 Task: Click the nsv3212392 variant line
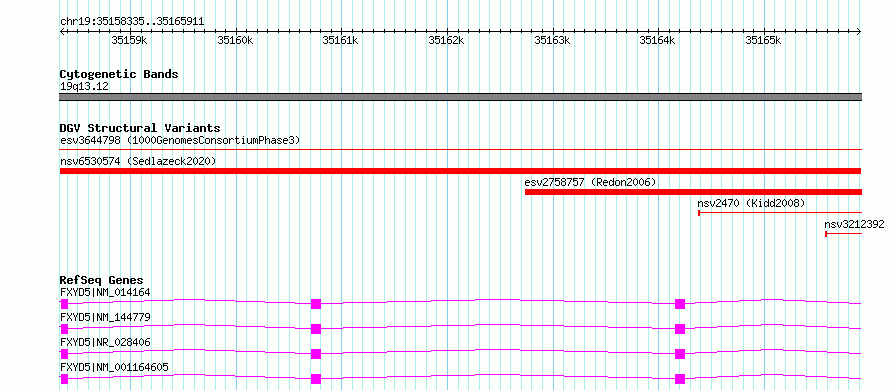(x=843, y=234)
